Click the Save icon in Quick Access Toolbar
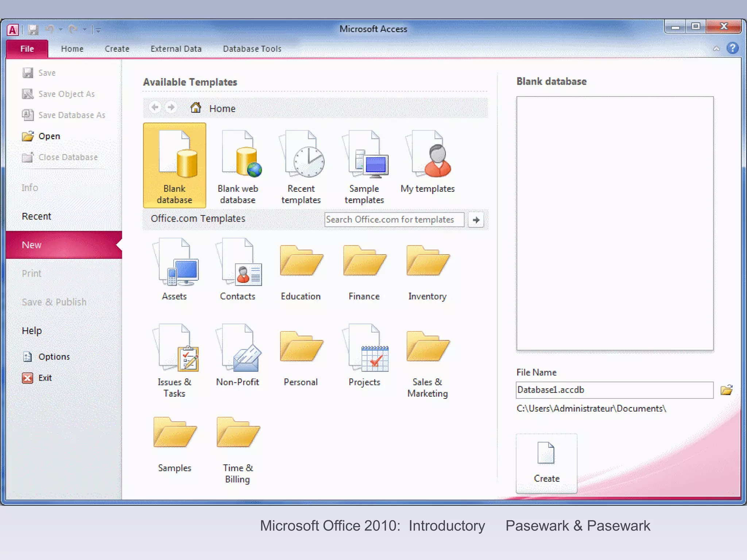Image resolution: width=747 pixels, height=560 pixels. tap(33, 30)
